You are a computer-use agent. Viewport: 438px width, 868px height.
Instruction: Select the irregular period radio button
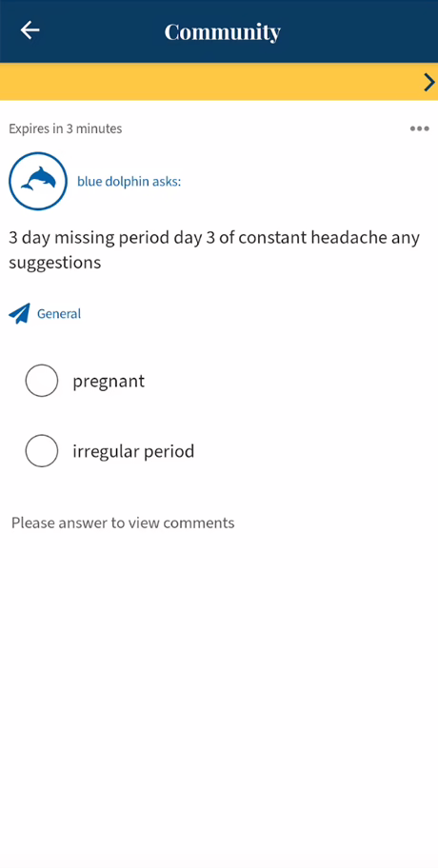pyautogui.click(x=42, y=450)
